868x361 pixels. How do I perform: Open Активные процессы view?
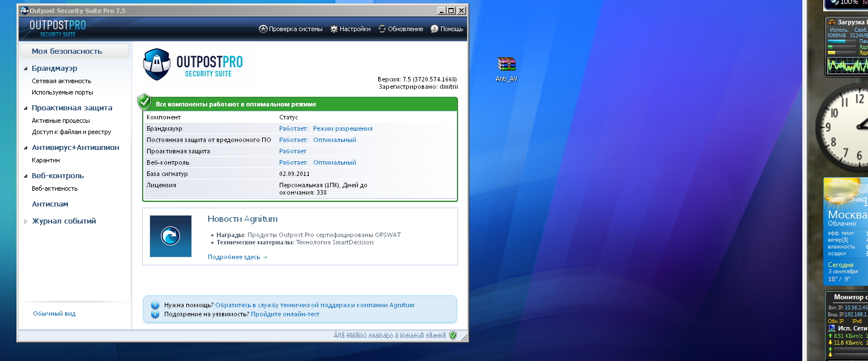tap(61, 121)
